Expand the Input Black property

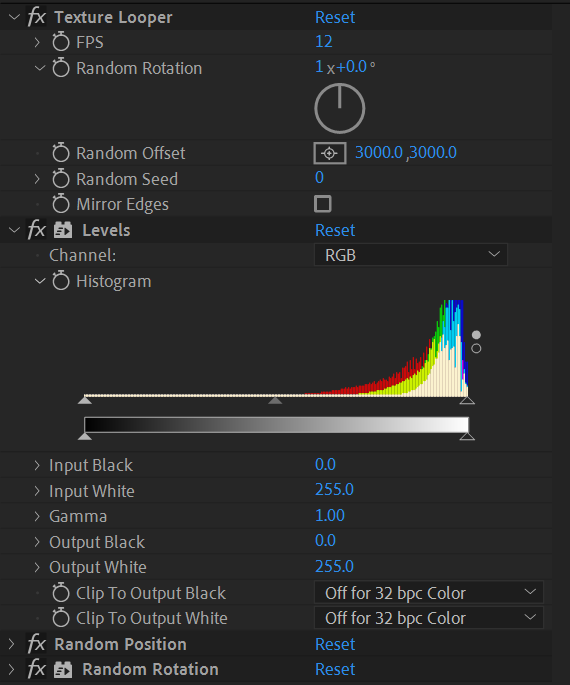tap(37, 465)
